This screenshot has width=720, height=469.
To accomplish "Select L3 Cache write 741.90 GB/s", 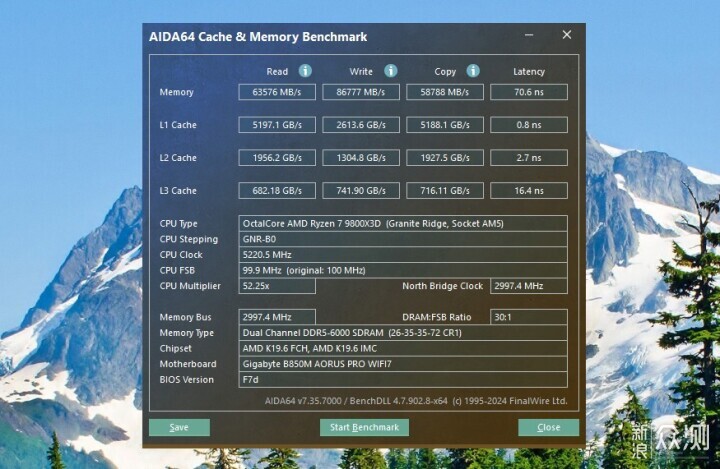I will [x=361, y=190].
